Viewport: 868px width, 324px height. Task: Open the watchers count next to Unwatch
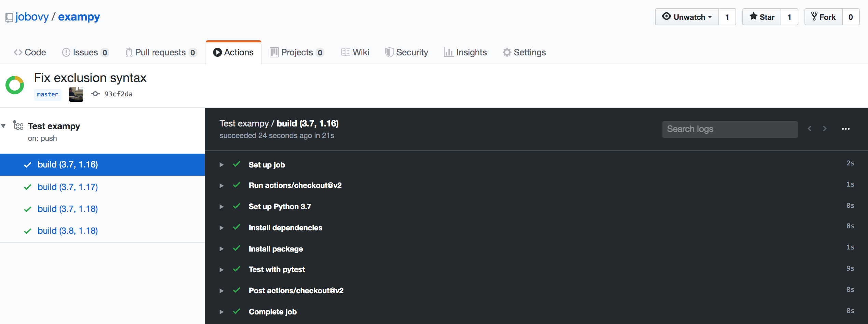click(x=727, y=17)
